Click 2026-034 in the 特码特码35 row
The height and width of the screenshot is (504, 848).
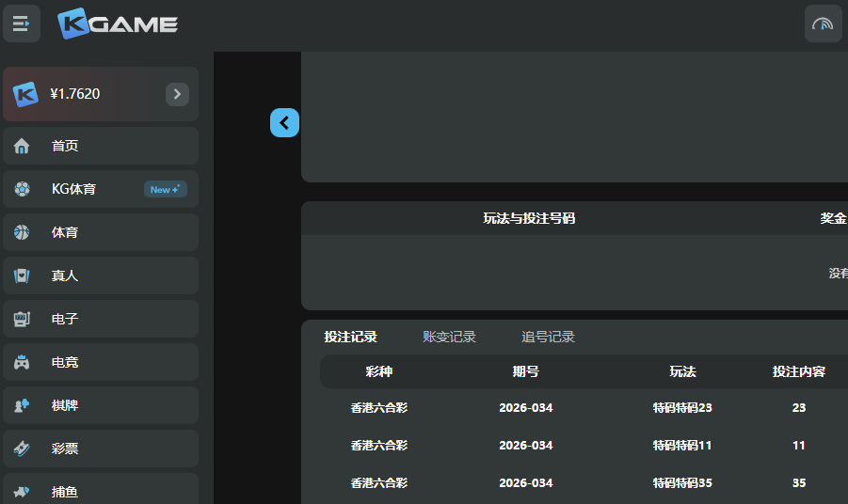(526, 483)
